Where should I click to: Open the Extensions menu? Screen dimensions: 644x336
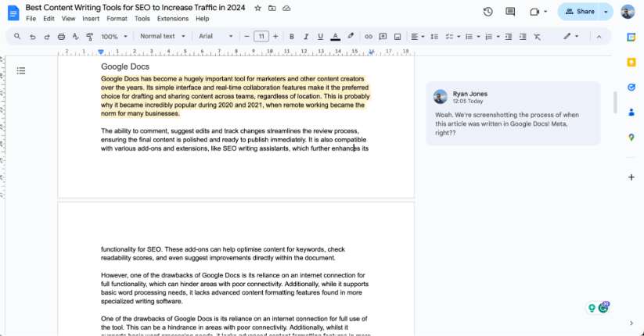[173, 19]
